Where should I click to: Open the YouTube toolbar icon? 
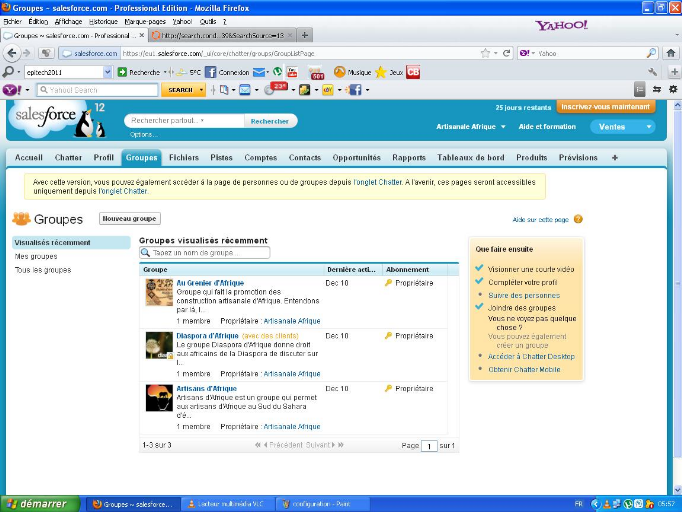[292, 72]
